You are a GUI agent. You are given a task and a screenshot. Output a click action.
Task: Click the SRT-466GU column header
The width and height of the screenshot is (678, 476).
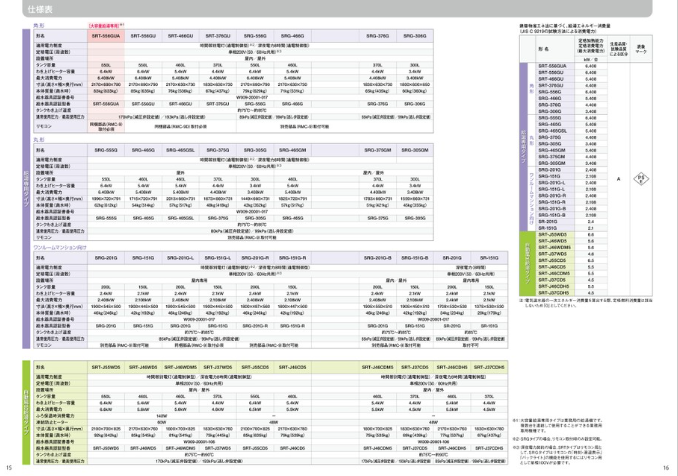pyautogui.click(x=180, y=35)
